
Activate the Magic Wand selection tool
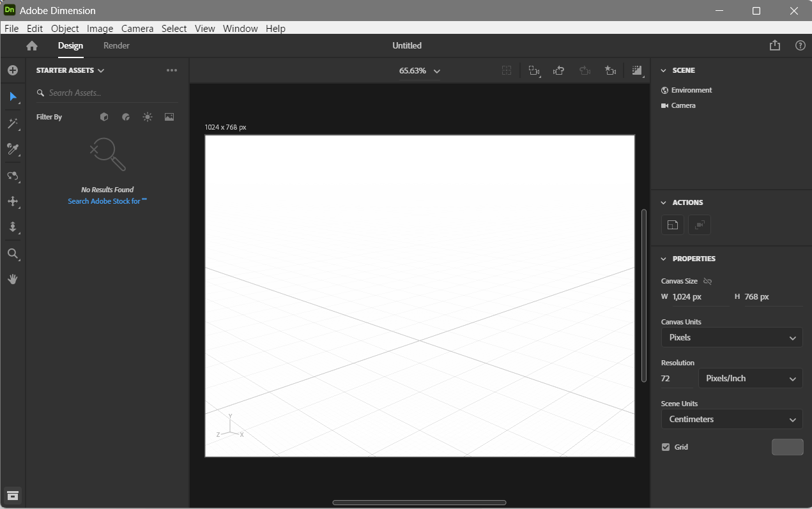point(13,123)
